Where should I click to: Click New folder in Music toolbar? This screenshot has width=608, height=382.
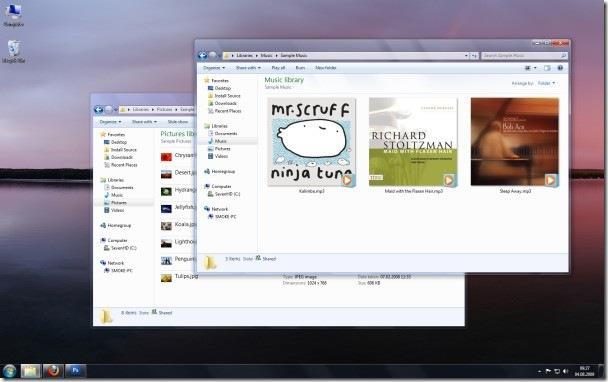click(326, 68)
